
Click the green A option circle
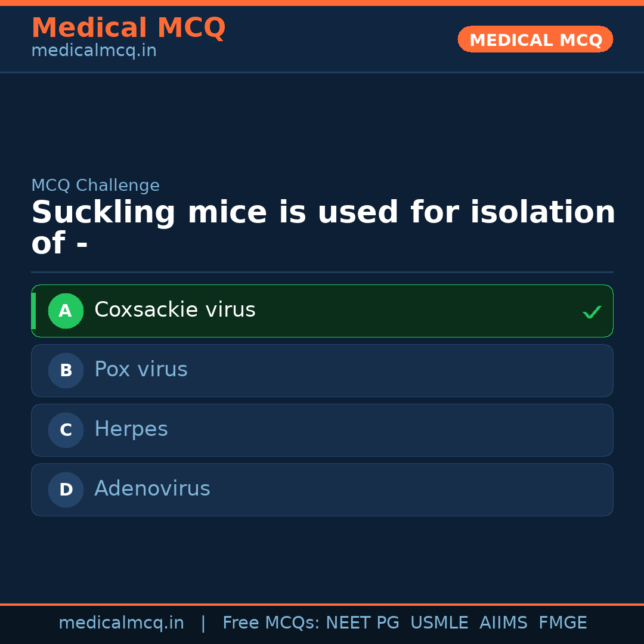pyautogui.click(x=66, y=311)
